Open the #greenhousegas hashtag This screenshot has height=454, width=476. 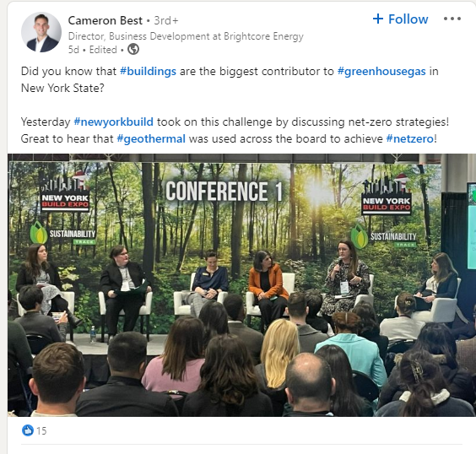point(381,72)
